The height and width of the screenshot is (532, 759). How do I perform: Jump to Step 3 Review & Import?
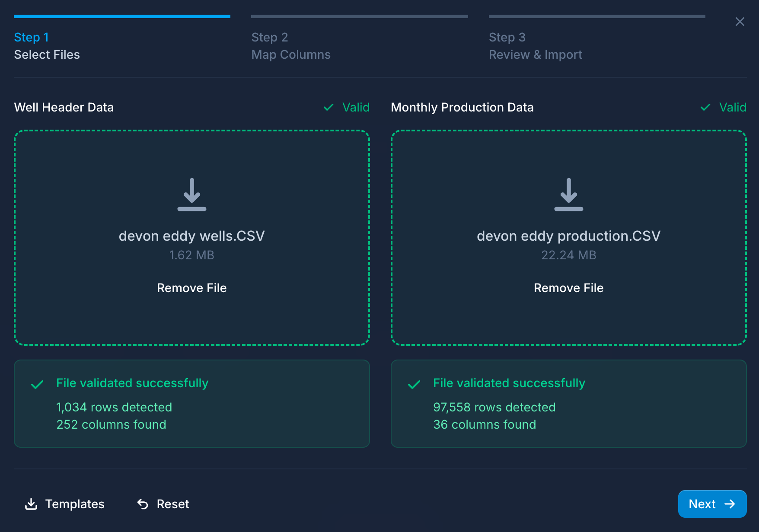click(x=535, y=46)
